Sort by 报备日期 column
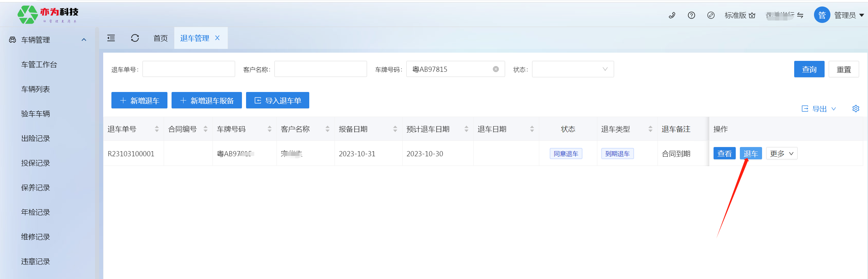This screenshot has width=868, height=279. [x=395, y=129]
